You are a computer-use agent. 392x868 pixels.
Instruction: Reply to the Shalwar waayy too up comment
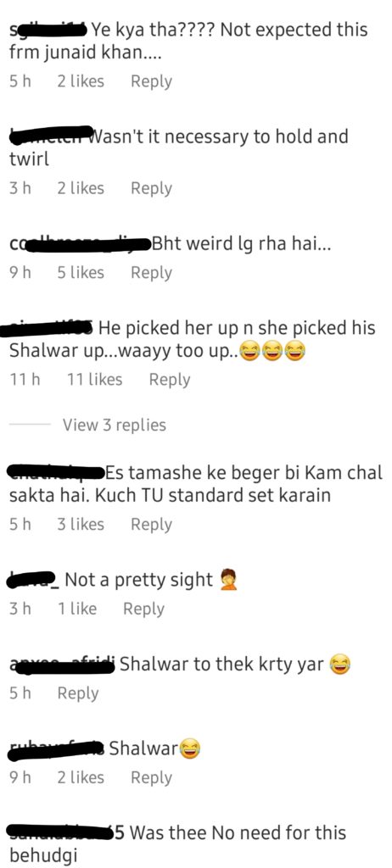click(170, 380)
